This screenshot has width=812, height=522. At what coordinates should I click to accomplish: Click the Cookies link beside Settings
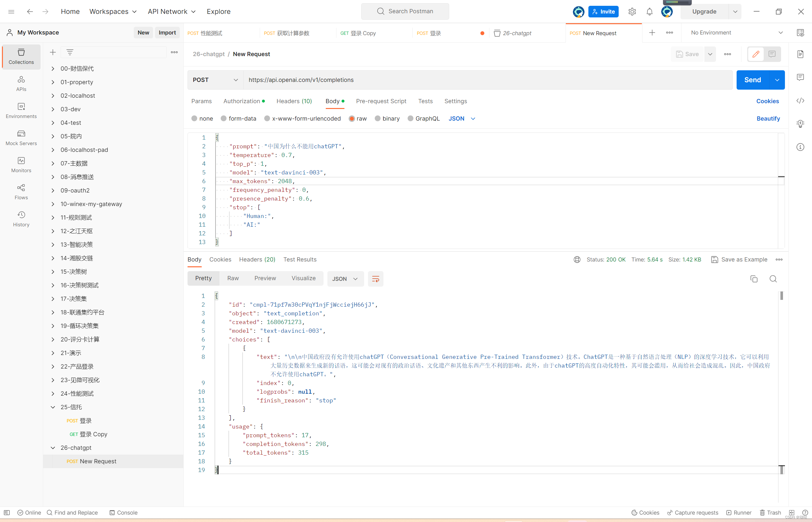pyautogui.click(x=767, y=101)
